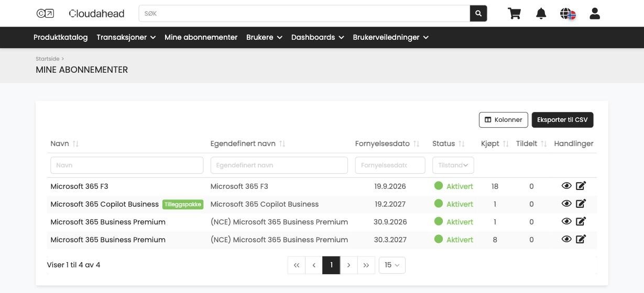Sort by Tildelt column

pos(544,144)
